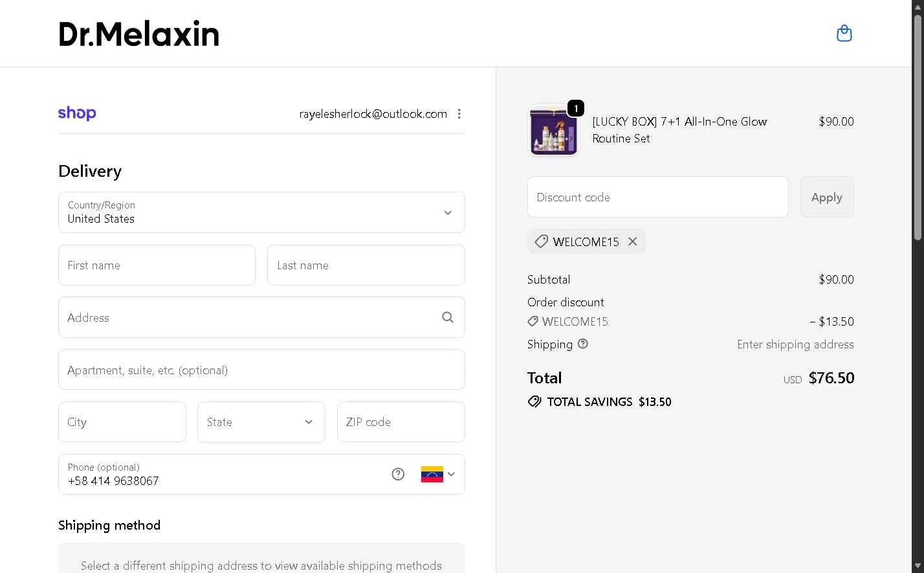Screen dimensions: 924x573
Task: Click the Enter shipping address text
Action: point(795,344)
